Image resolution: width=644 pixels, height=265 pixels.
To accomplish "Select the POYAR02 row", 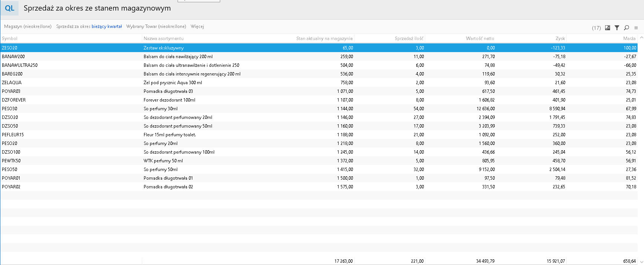I will tap(11, 187).
